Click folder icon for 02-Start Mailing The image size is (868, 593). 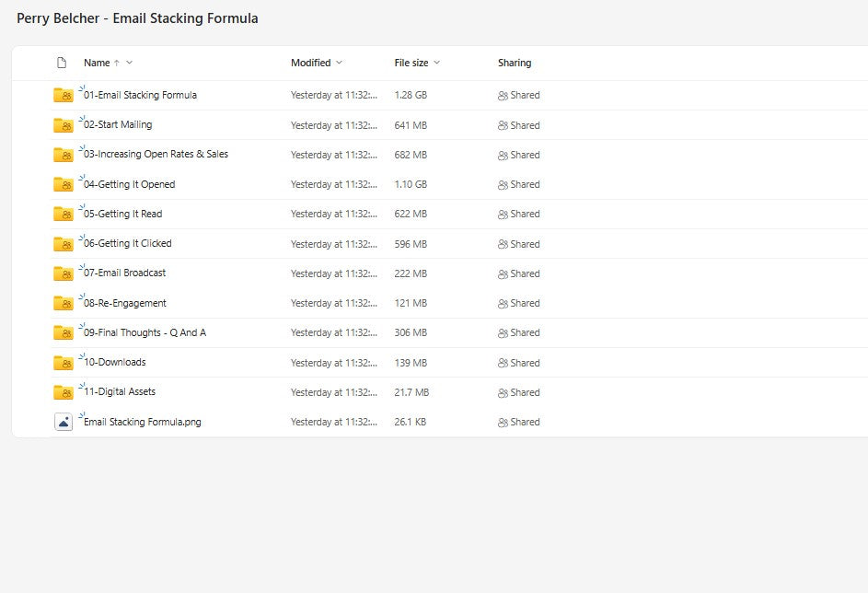coord(64,125)
